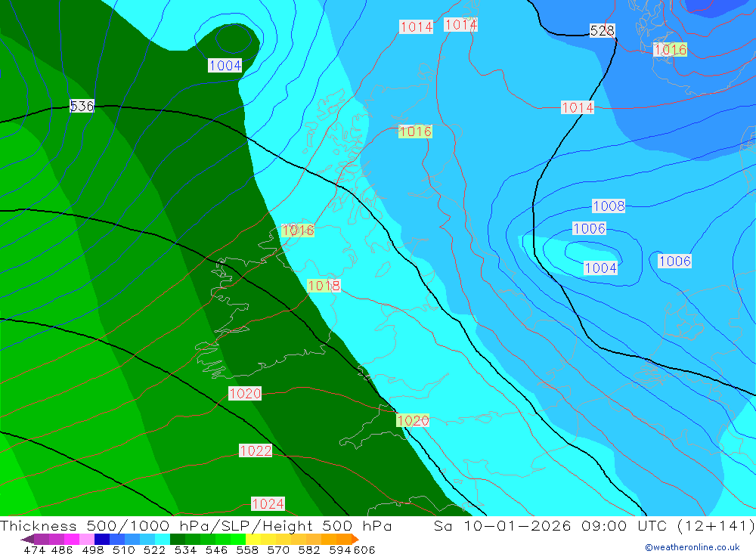The image size is (756, 554).
Task: Click the '(12+141)' forecast run text
Action: [715, 525]
